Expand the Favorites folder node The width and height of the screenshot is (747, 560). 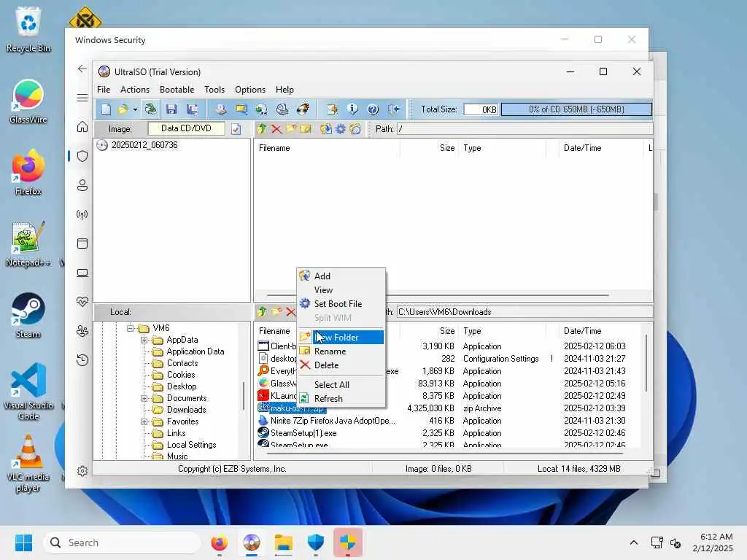click(x=144, y=421)
